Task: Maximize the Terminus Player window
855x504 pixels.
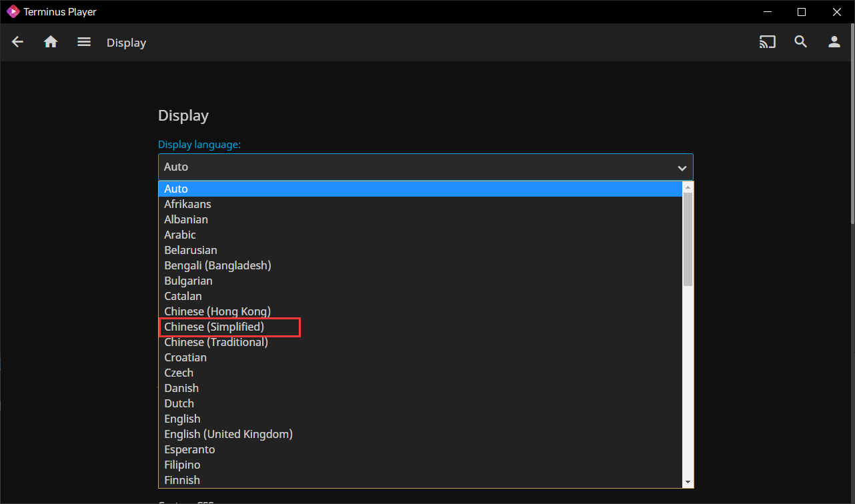Action: (802, 11)
